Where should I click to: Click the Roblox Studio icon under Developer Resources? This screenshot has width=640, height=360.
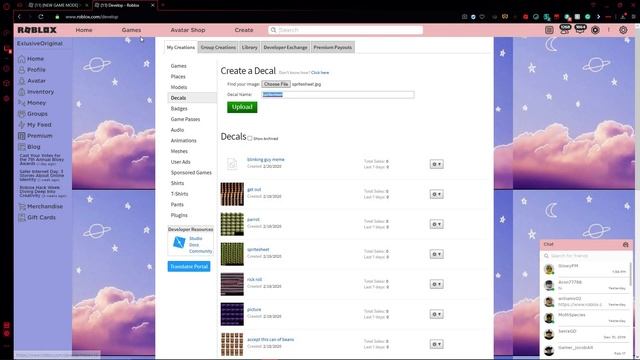pyautogui.click(x=179, y=242)
